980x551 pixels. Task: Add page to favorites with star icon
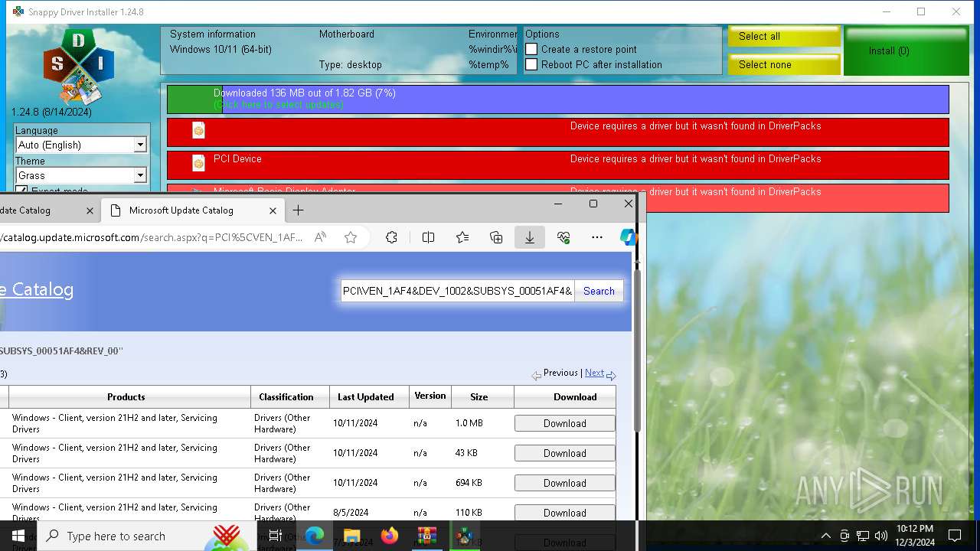[351, 237]
